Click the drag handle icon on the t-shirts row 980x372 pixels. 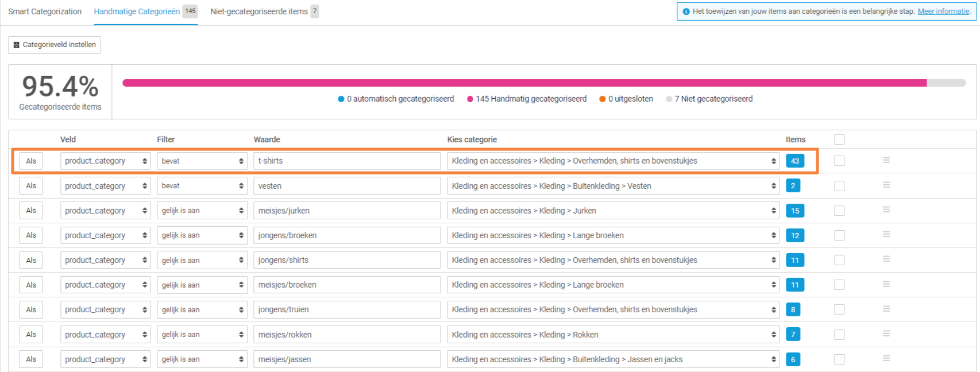point(886,160)
